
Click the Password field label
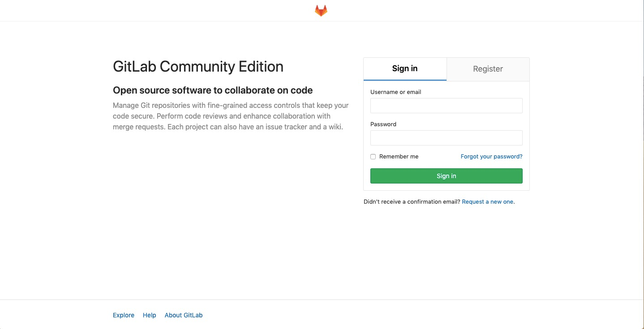(383, 124)
